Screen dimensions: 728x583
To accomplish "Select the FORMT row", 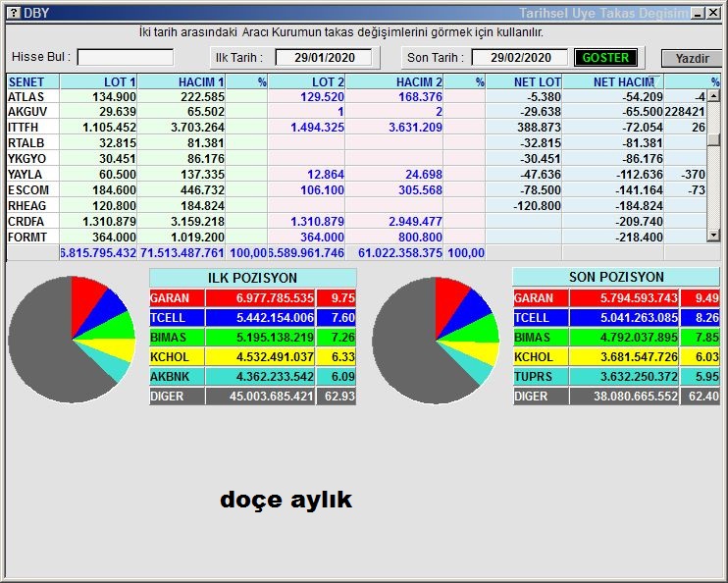I will (x=356, y=237).
